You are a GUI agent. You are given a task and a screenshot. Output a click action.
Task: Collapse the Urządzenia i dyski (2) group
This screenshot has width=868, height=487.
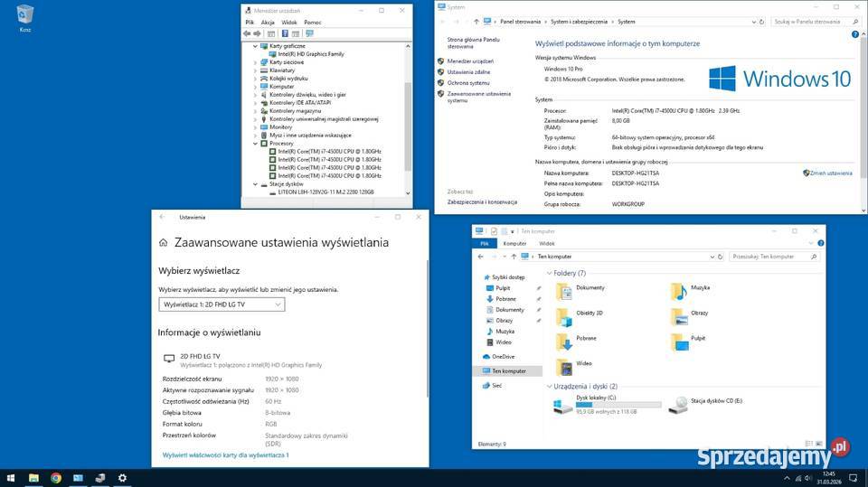549,387
